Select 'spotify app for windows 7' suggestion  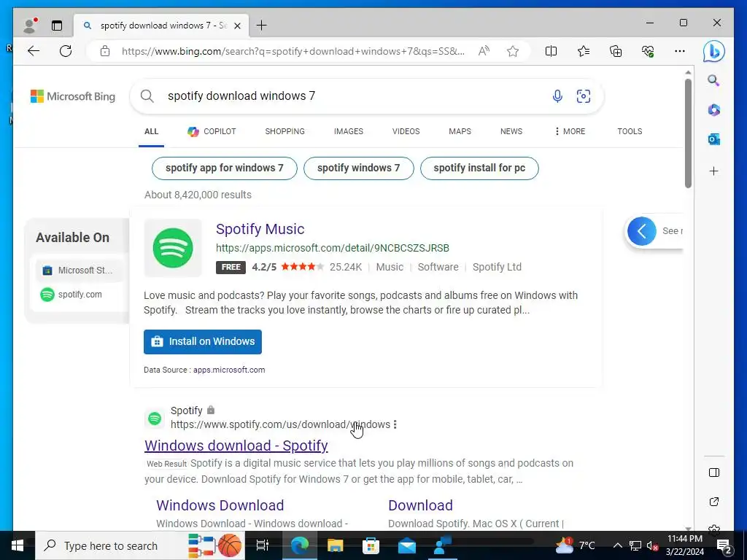click(225, 168)
